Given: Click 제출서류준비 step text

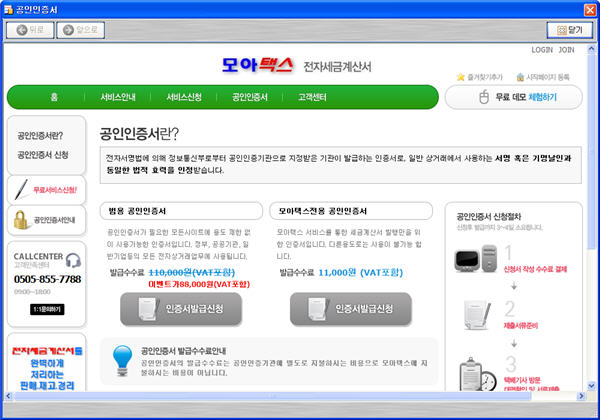Looking at the screenshot, I should [521, 326].
